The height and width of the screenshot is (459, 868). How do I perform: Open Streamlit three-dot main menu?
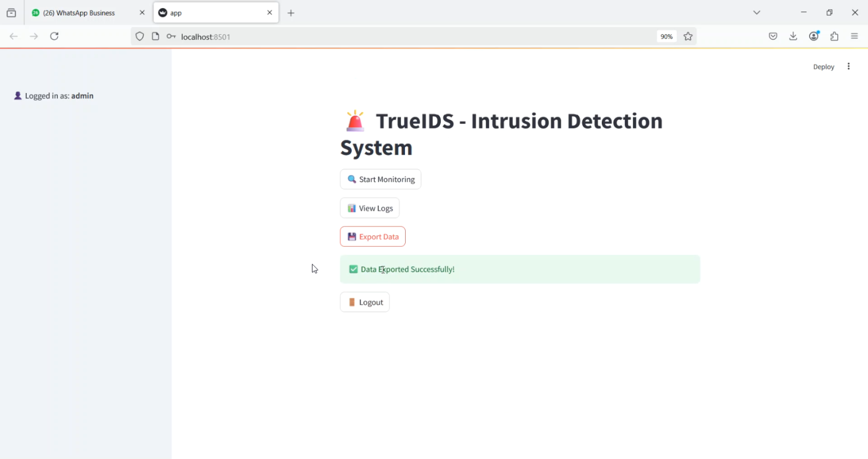pyautogui.click(x=849, y=66)
